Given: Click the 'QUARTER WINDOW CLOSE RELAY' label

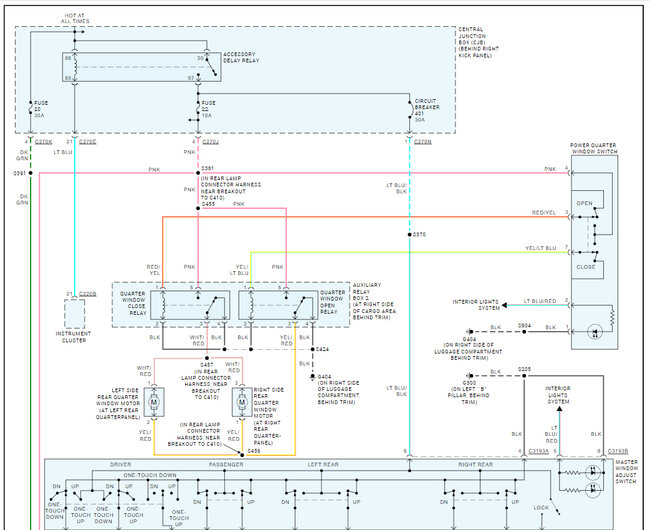Looking at the screenshot, I should 133,303.
